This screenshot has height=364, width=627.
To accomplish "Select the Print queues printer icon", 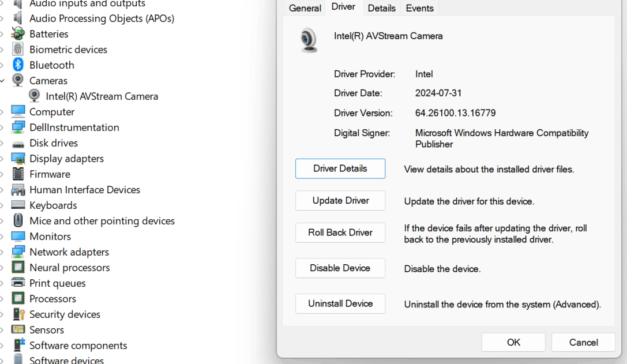I will (18, 283).
